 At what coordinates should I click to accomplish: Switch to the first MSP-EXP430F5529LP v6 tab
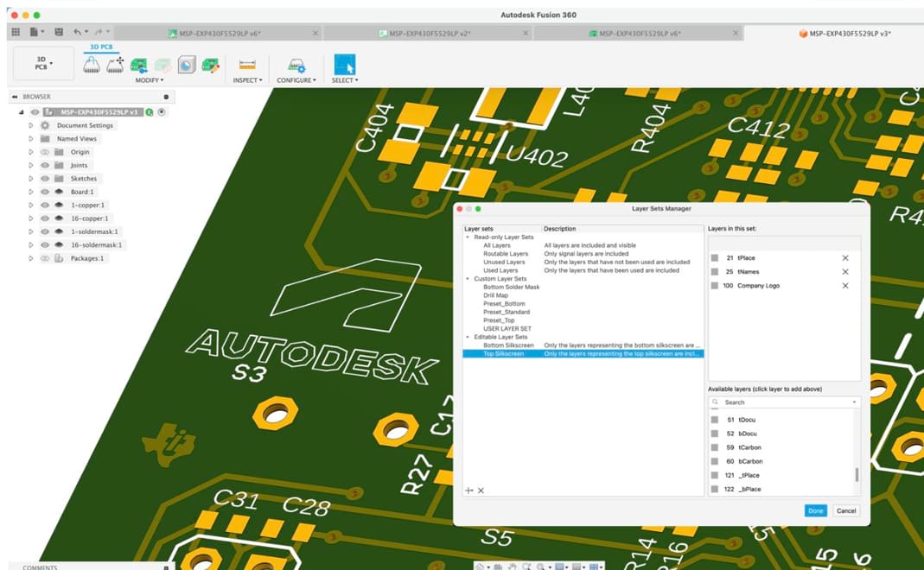(219, 34)
